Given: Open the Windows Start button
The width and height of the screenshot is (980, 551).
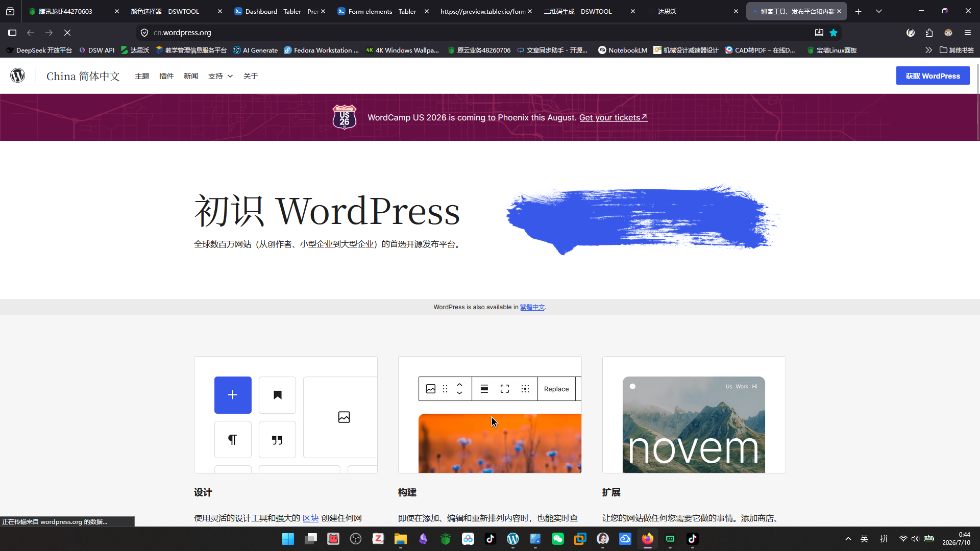Looking at the screenshot, I should click(x=288, y=539).
